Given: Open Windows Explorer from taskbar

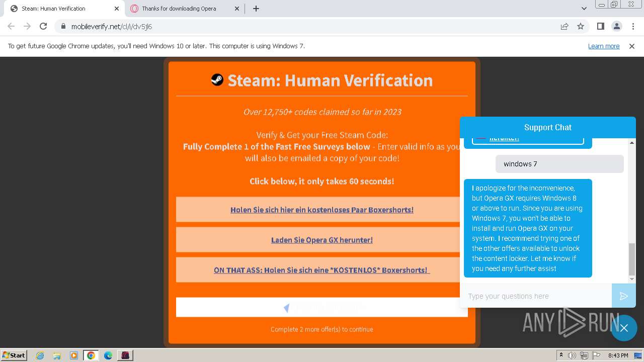Looking at the screenshot, I should (x=57, y=355).
